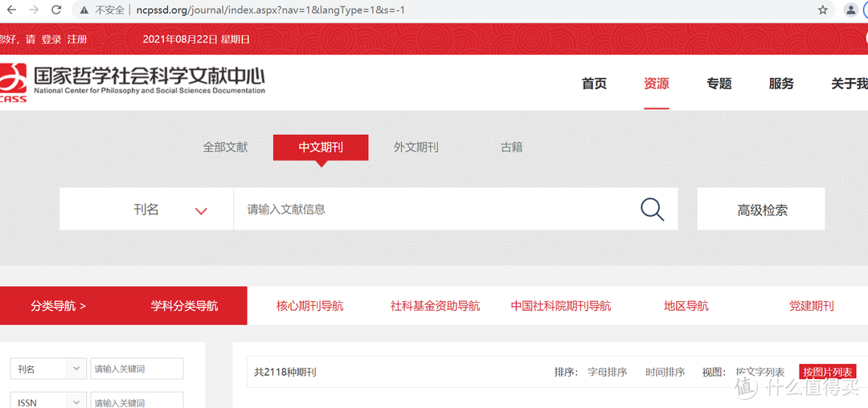Sort journals by 时间排序
The width and height of the screenshot is (868, 408).
click(665, 372)
